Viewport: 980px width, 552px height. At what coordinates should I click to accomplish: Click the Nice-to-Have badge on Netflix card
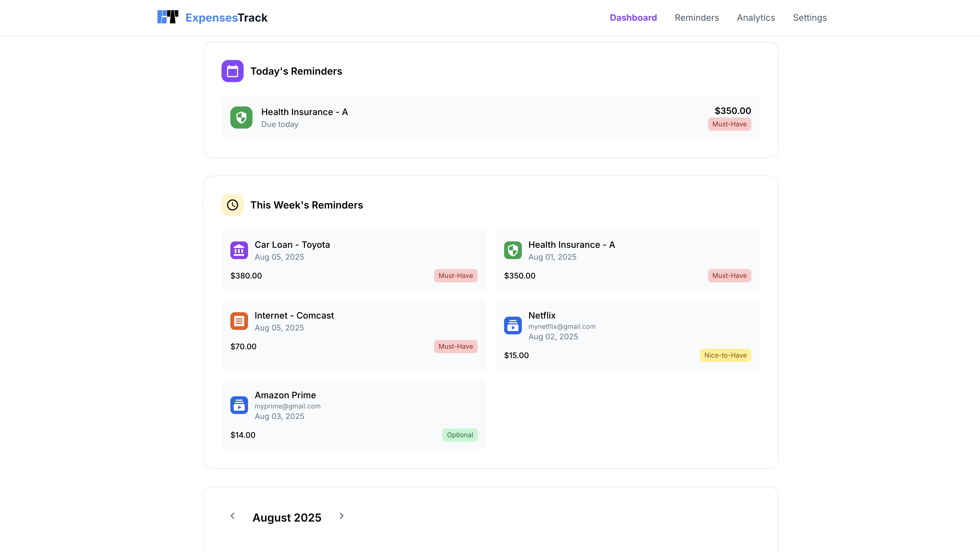725,355
